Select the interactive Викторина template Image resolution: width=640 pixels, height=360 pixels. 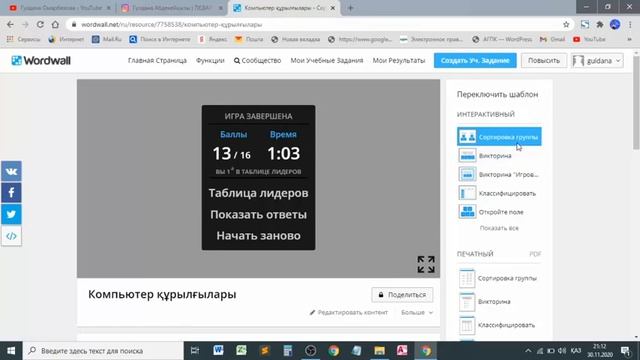[x=499, y=156]
